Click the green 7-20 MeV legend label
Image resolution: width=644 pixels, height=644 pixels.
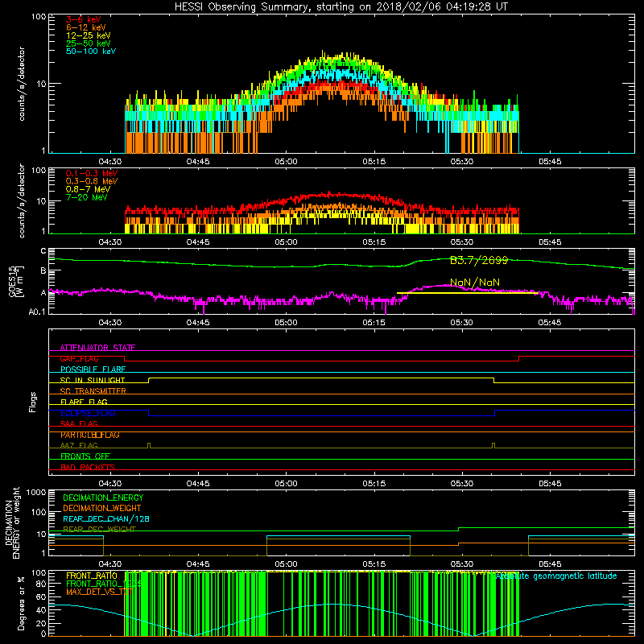pos(86,197)
